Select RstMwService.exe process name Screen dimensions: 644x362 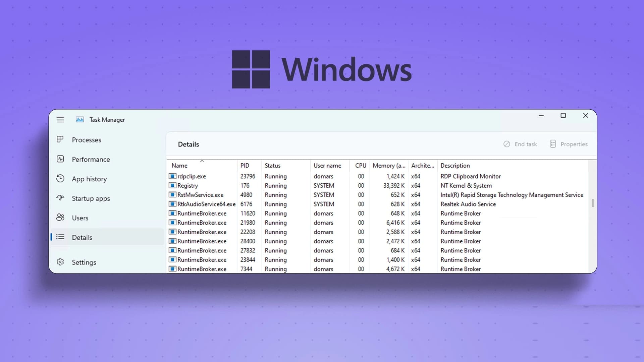[200, 195]
